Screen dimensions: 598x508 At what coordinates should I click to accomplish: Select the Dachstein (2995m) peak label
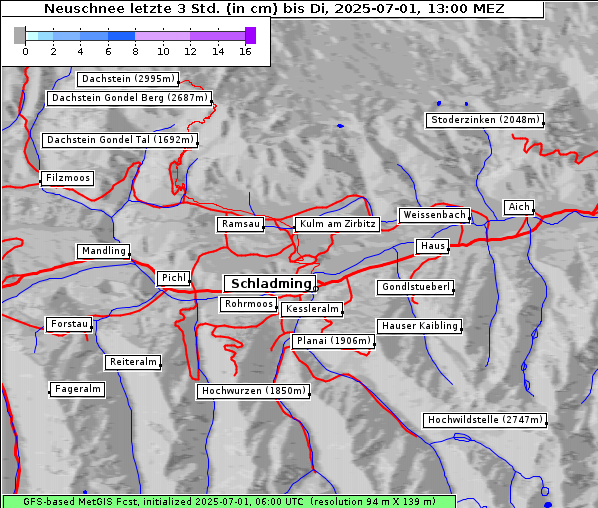click(128, 79)
